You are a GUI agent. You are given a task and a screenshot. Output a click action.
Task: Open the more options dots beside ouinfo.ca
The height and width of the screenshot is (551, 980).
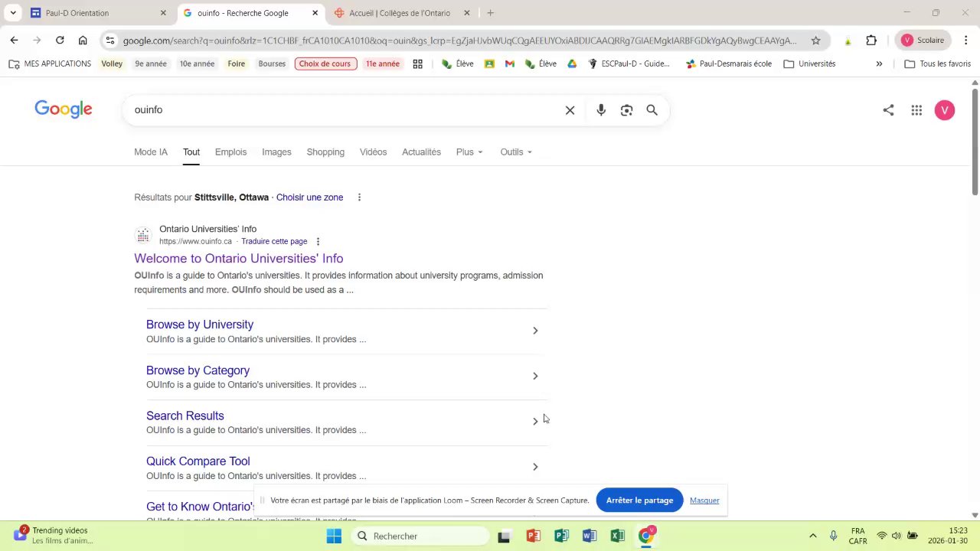click(x=318, y=242)
